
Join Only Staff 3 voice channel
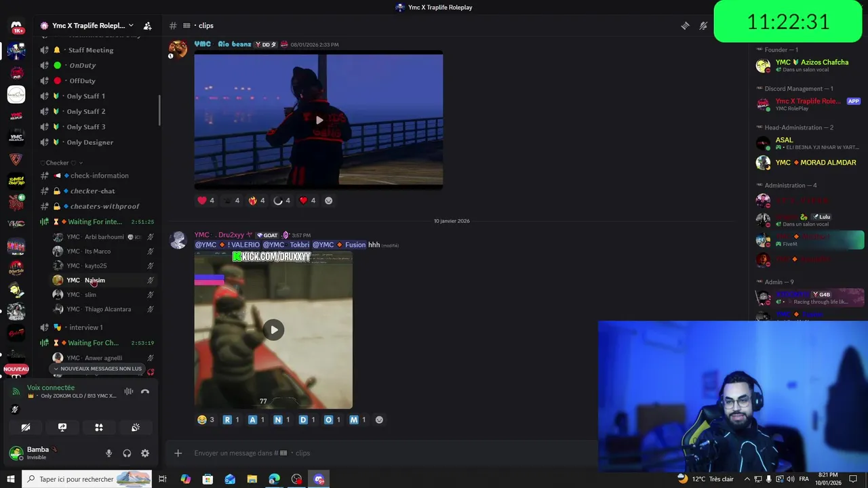click(x=96, y=127)
